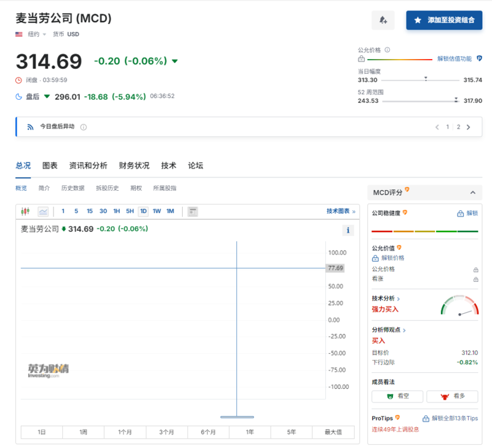Set chart interval to 5H

pos(130,211)
